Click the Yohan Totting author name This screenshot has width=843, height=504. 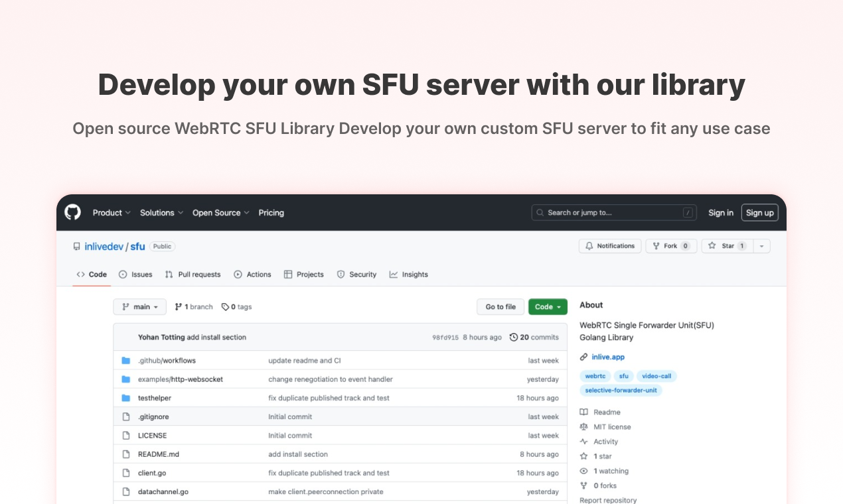click(x=161, y=338)
